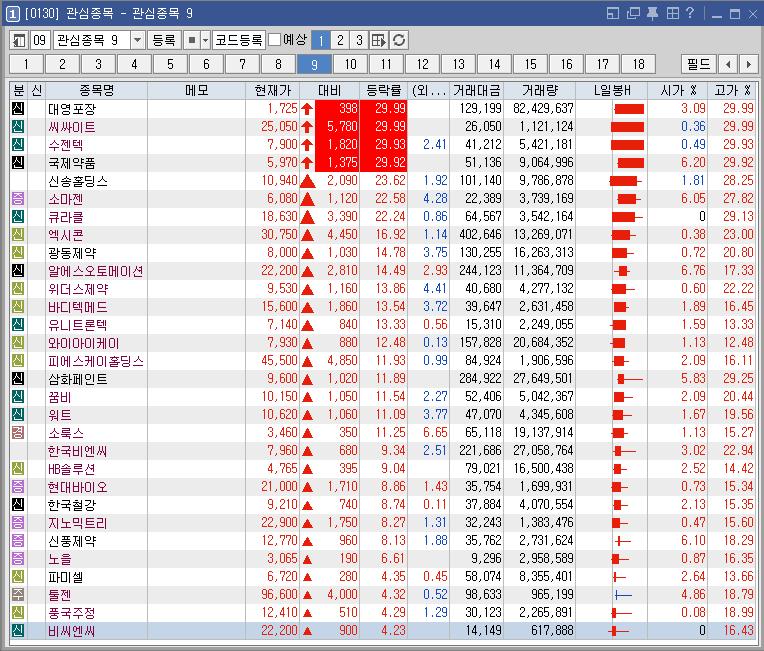Click the group number field showing 09

[40, 40]
